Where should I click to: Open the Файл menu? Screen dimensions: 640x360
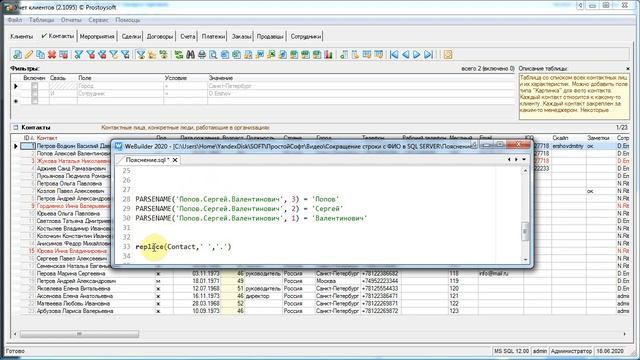(x=15, y=20)
